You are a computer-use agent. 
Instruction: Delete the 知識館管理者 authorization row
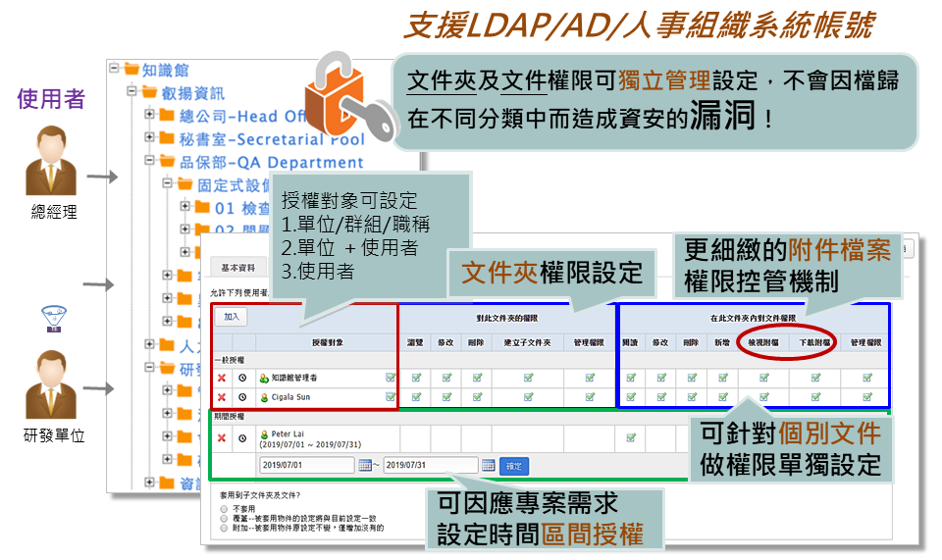pyautogui.click(x=222, y=378)
